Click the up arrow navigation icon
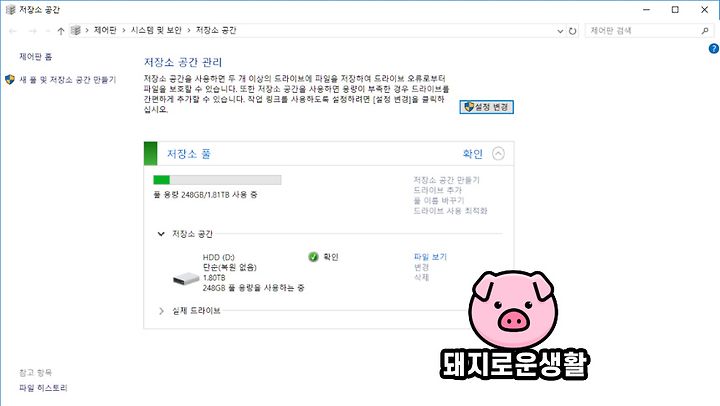 pos(61,31)
